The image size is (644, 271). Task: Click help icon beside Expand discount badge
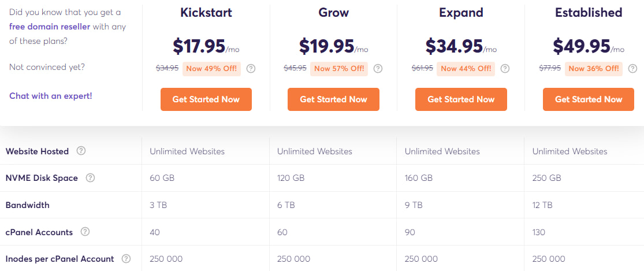point(505,69)
